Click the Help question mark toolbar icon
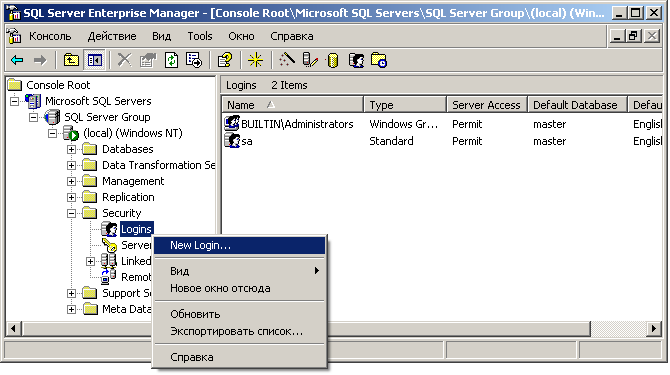 pyautogui.click(x=225, y=60)
